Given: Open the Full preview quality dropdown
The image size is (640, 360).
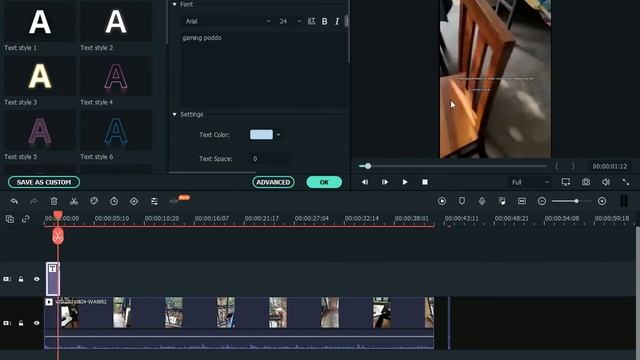Looking at the screenshot, I should 530,182.
